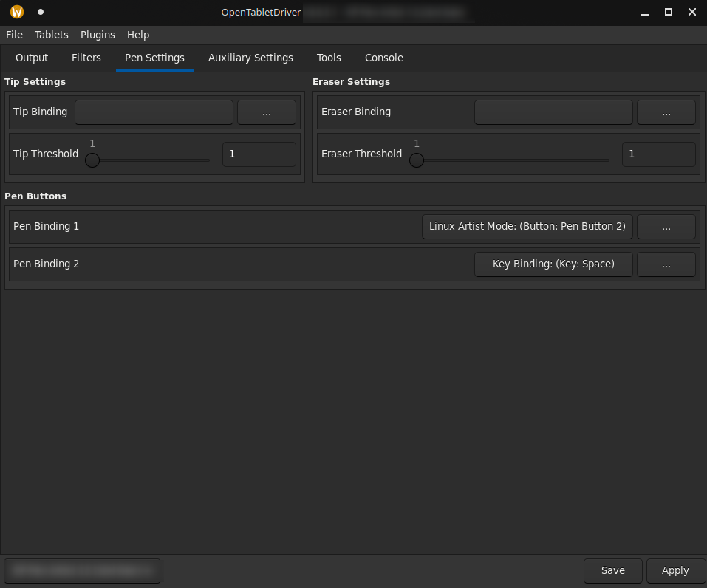Focus the Eraser Threshold value box
Screen dimensions: 707x588
[659, 154]
